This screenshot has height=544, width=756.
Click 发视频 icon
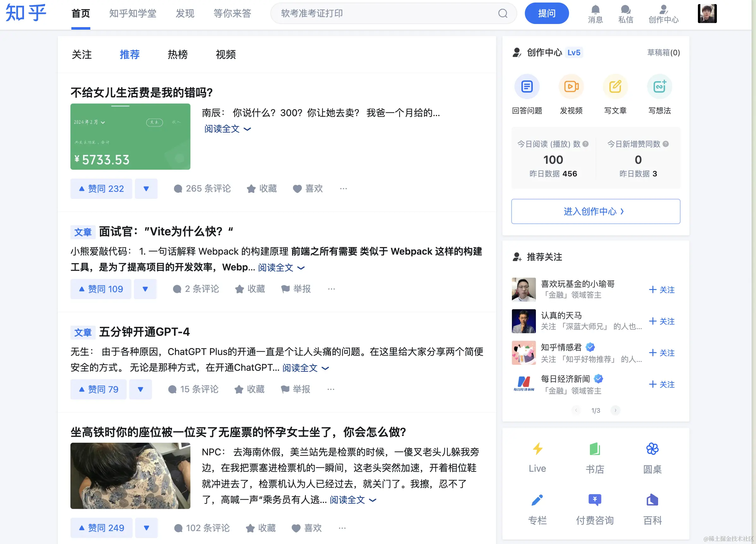(x=571, y=86)
